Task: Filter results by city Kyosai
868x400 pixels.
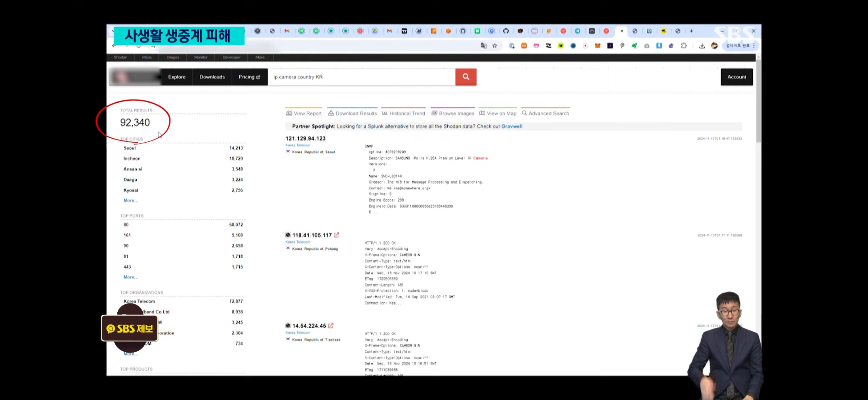Action: click(x=131, y=190)
